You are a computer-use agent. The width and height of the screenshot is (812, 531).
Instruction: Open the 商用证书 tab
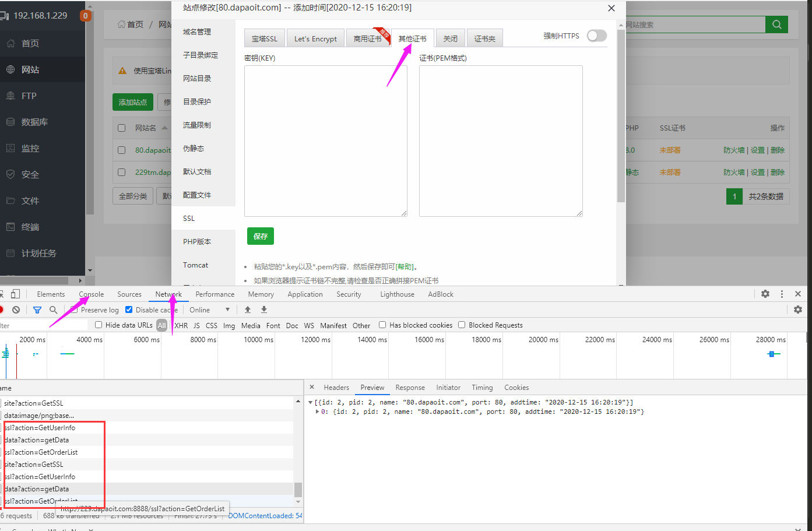click(367, 38)
